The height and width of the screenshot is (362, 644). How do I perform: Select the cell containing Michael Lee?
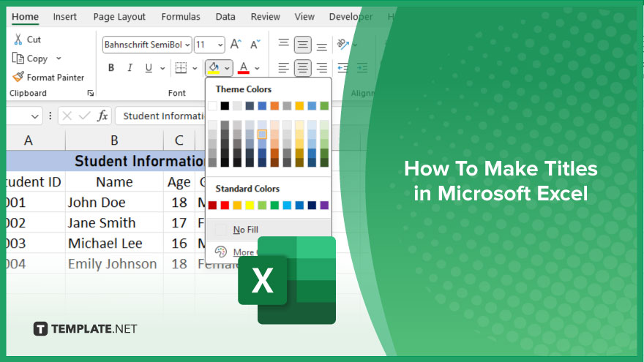[x=114, y=244]
